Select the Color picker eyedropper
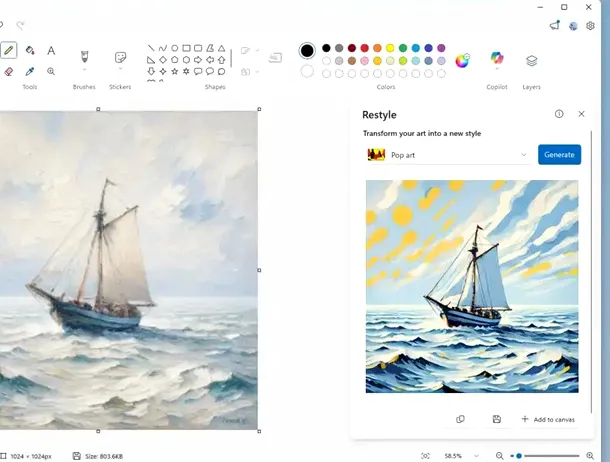Screen dimensions: 610x462 tap(30, 72)
